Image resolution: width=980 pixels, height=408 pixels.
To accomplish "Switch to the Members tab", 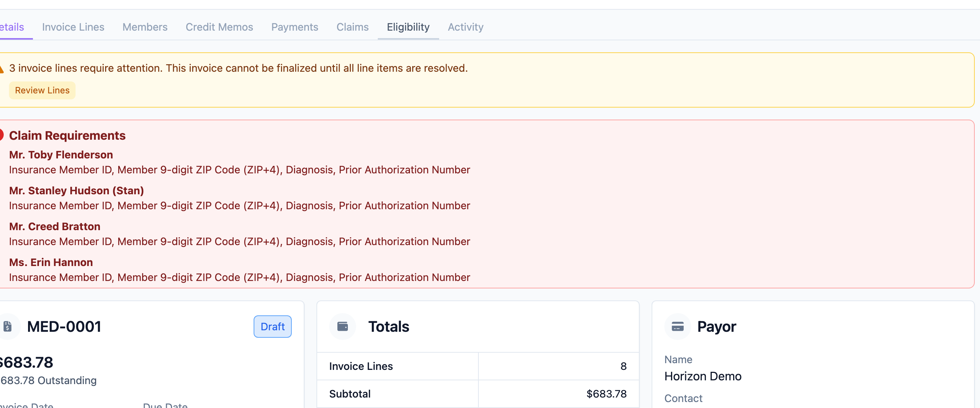I will 145,27.
